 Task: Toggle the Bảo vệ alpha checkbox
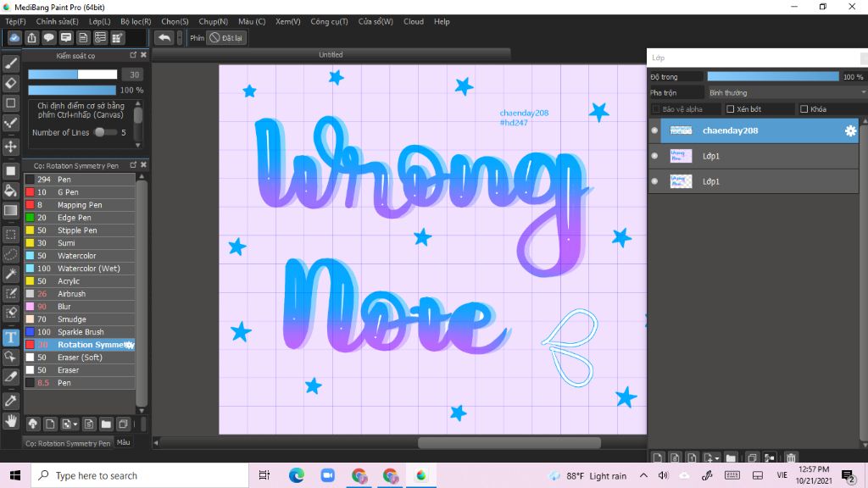(x=656, y=109)
